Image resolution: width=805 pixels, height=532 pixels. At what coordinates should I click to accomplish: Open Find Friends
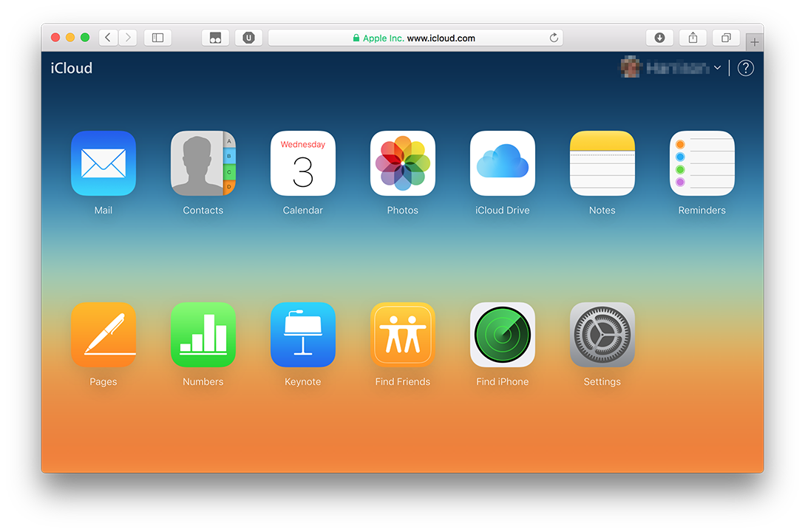tap(403, 335)
